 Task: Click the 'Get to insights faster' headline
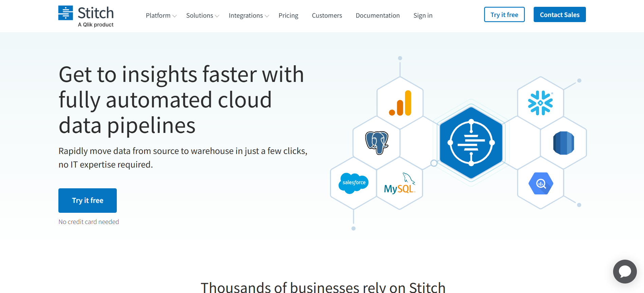(x=181, y=100)
